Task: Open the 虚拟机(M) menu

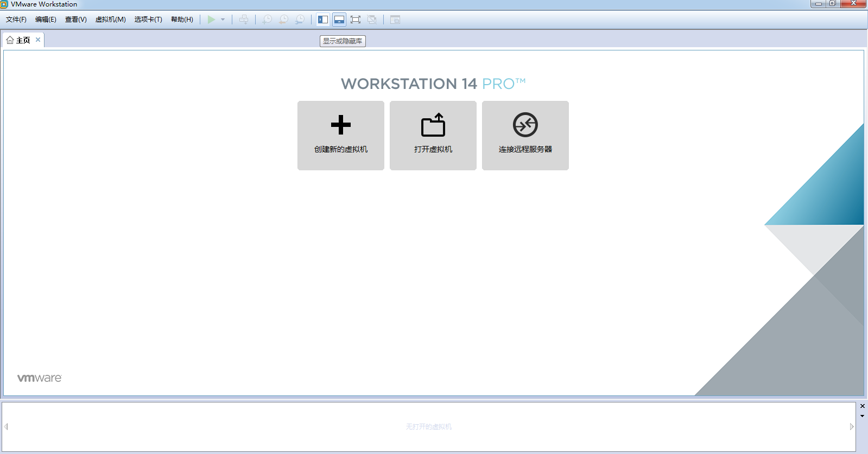Action: click(x=111, y=20)
